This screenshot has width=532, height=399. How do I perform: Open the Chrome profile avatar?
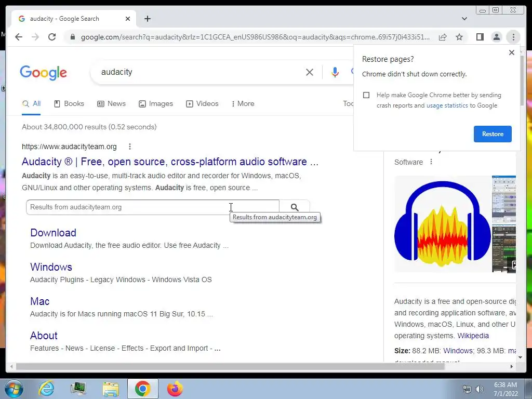coord(496,37)
